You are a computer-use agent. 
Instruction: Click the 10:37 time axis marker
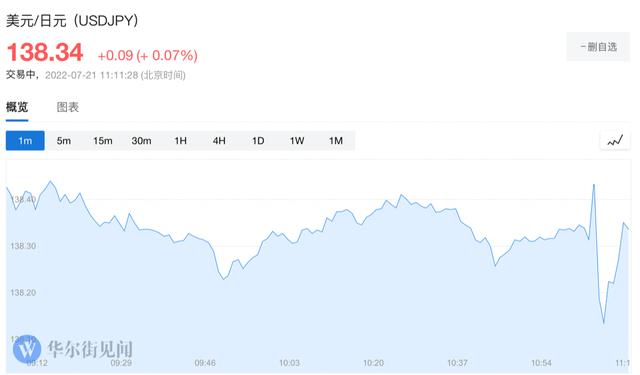457,362
